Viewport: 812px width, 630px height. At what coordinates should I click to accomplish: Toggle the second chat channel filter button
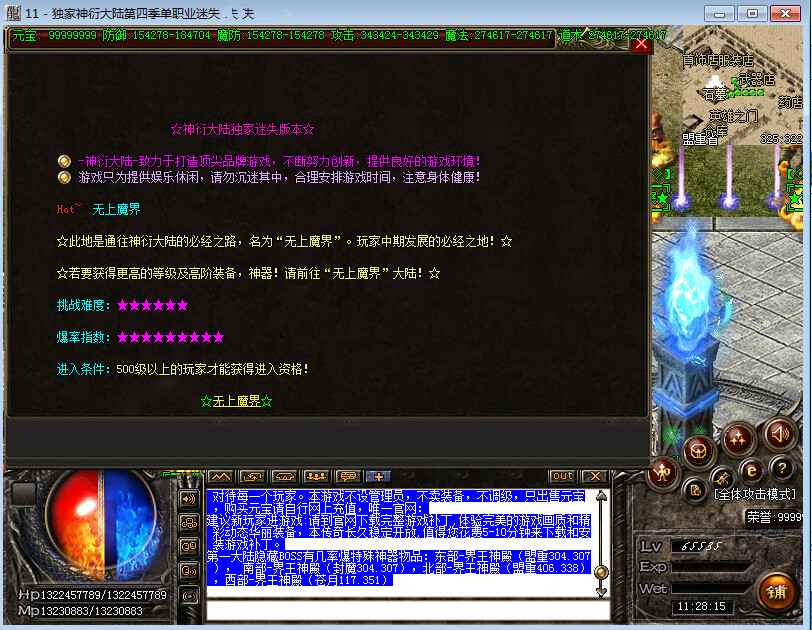(188, 522)
